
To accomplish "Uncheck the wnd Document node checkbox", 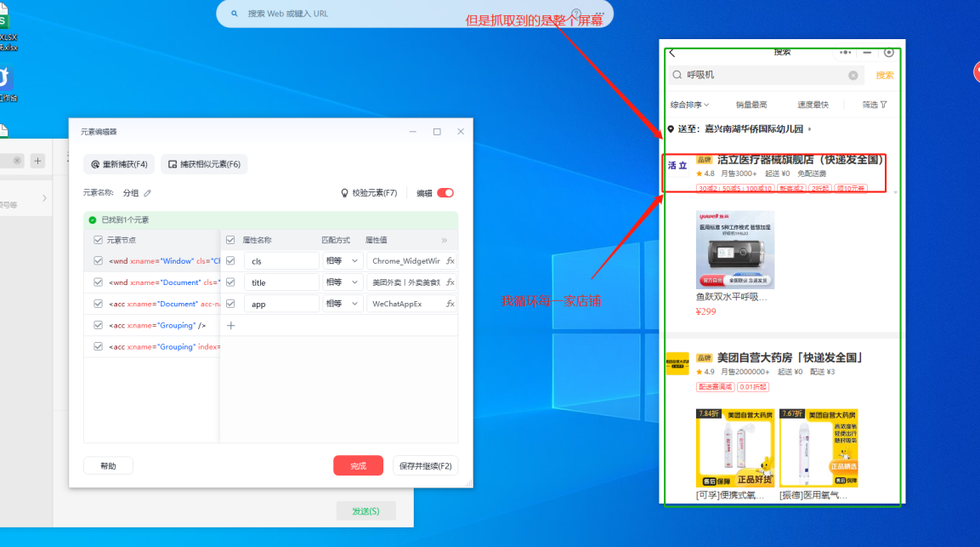I will coord(98,282).
